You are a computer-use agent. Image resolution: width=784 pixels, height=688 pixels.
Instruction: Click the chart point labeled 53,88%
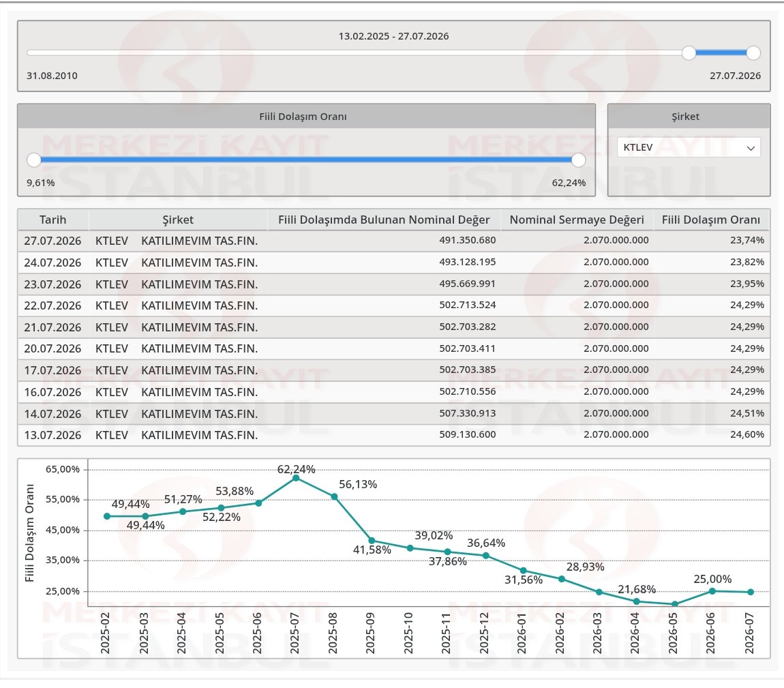[x=258, y=503]
